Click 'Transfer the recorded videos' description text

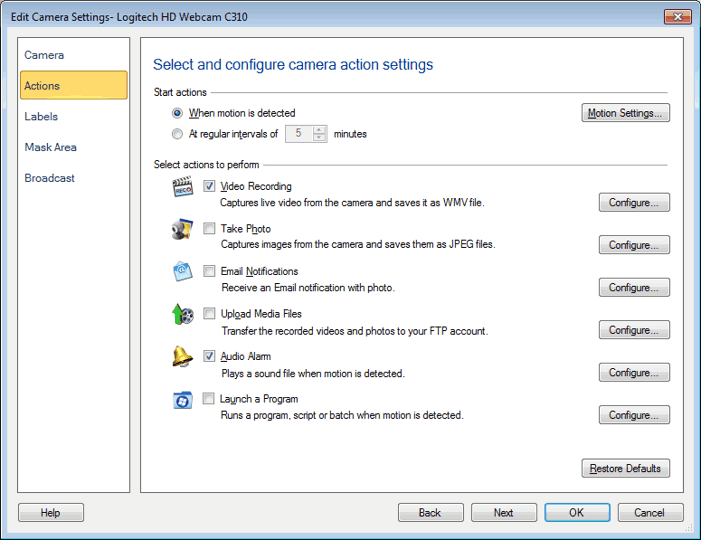(355, 331)
